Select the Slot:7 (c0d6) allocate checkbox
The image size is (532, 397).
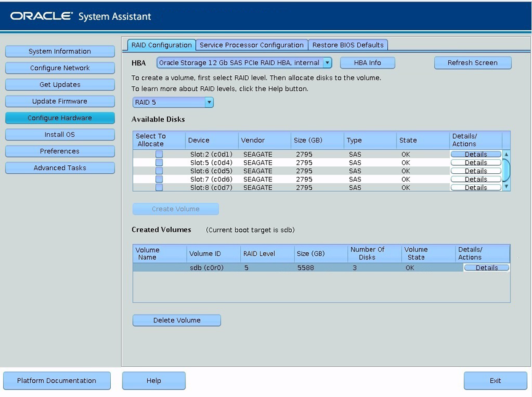coord(159,179)
